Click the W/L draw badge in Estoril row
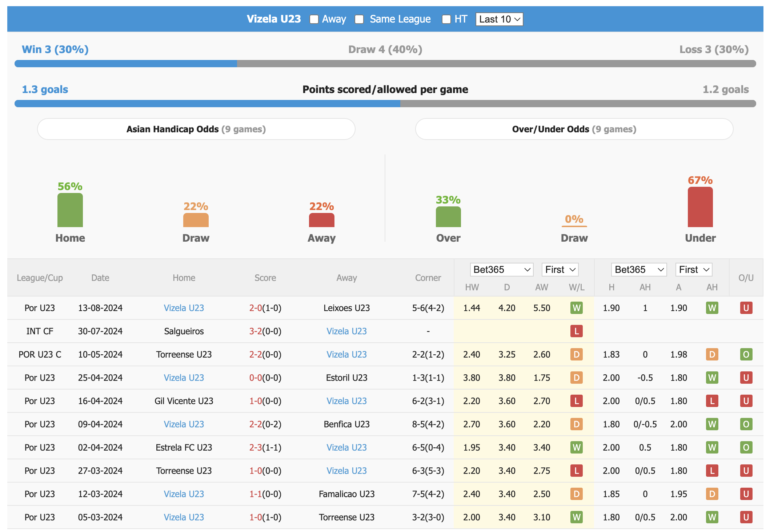 [x=577, y=378]
